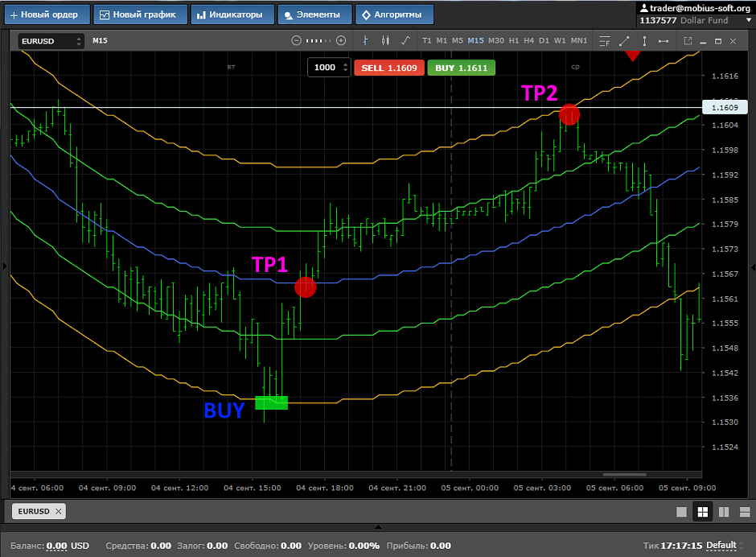Click the chart horizontal scrollbar
The height and width of the screenshot is (557, 756).
click(x=624, y=474)
